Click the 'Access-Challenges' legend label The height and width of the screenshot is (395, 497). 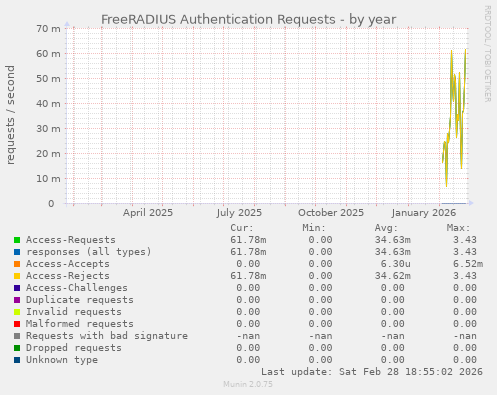(x=77, y=288)
